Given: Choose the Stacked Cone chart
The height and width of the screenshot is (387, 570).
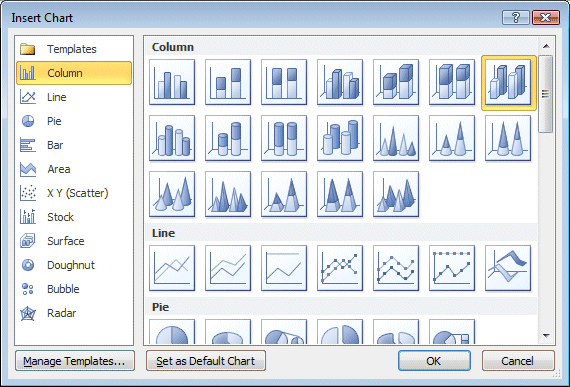Looking at the screenshot, I should pyautogui.click(x=452, y=138).
